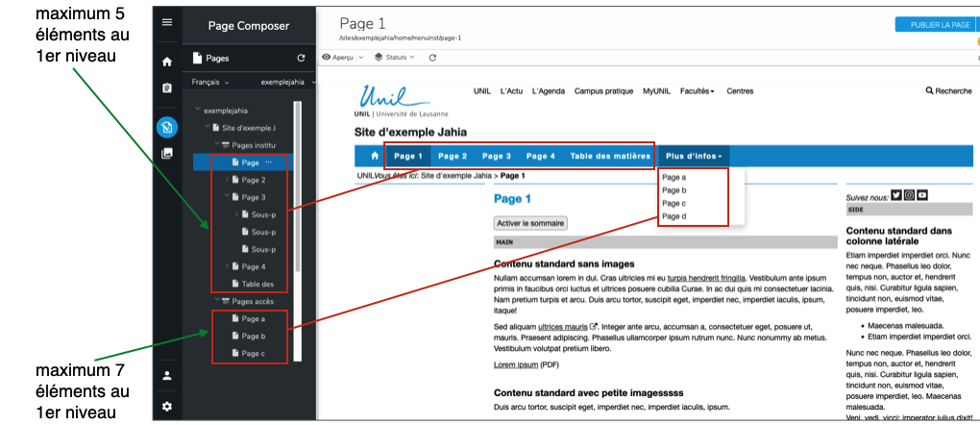This screenshot has height=425, width=980.
Task: Choose Page b from the dropdown list
Action: (674, 190)
